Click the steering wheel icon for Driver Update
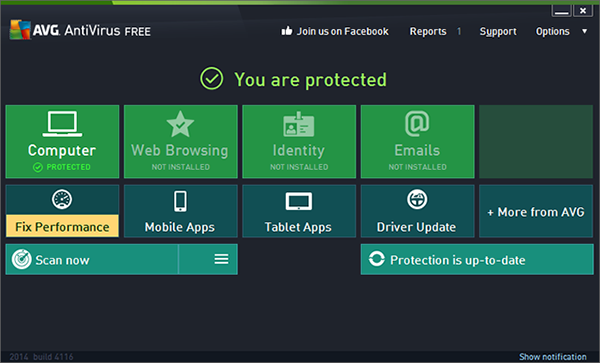The image size is (600, 363). coord(417,199)
